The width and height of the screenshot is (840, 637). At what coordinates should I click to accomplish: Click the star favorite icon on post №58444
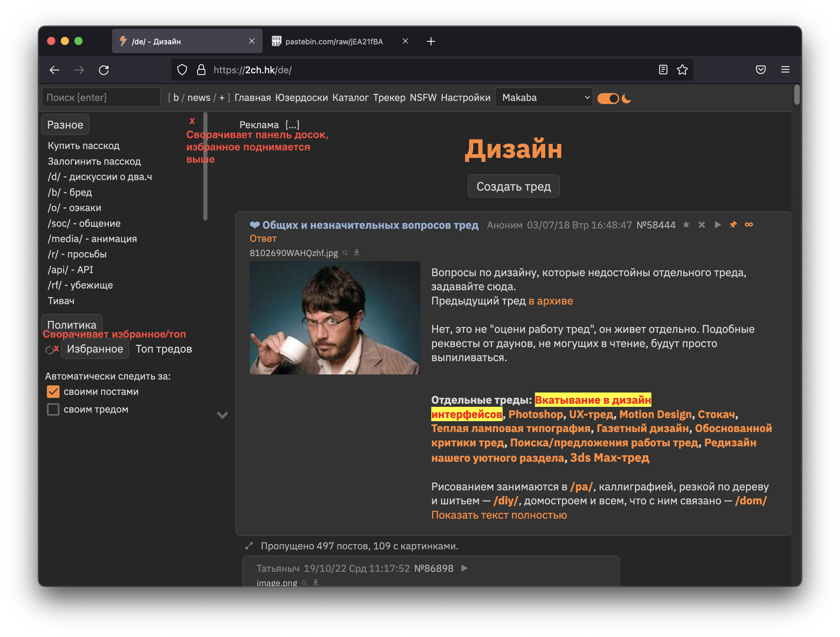coord(686,225)
